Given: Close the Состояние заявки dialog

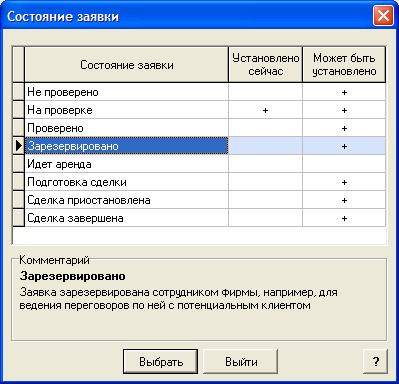Looking at the screenshot, I should pos(383,16).
